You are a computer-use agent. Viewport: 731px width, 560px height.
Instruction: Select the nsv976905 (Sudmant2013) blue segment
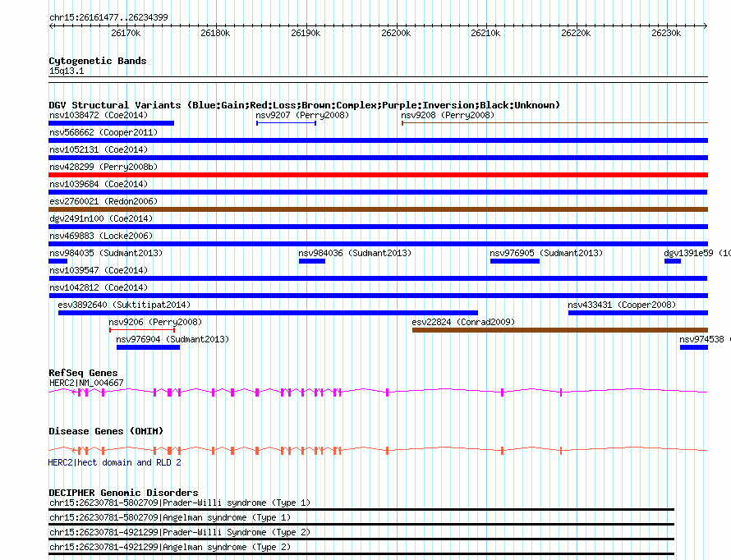tap(514, 261)
